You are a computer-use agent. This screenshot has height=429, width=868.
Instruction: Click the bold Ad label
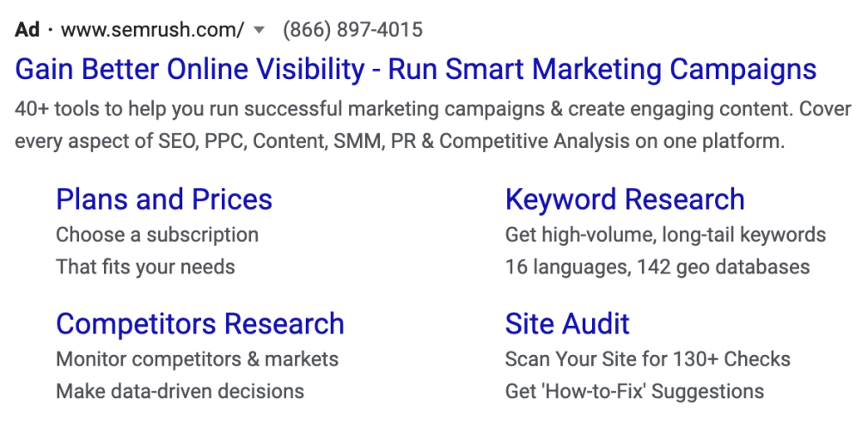28,29
